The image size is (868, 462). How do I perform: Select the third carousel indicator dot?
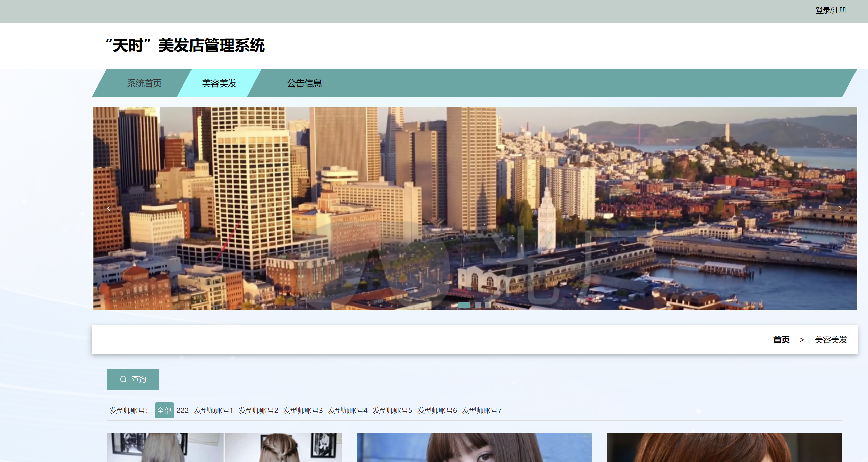coord(487,305)
